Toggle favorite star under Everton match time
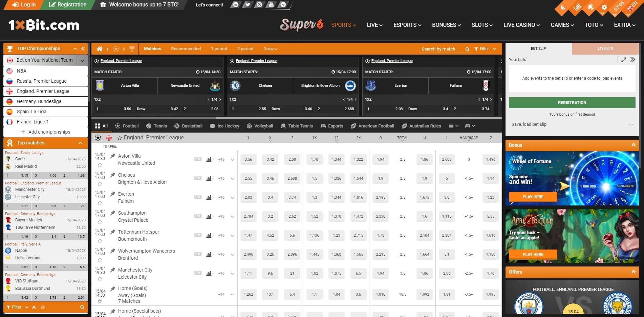 (x=100, y=203)
